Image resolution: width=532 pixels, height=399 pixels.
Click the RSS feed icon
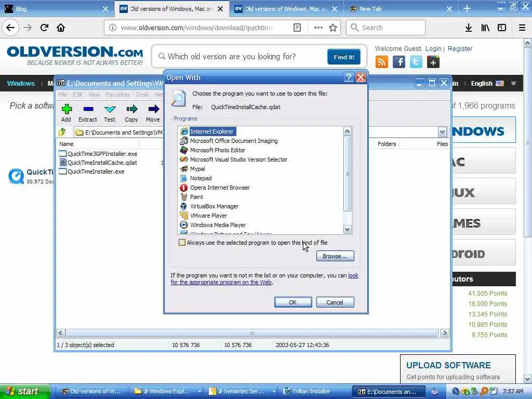pyautogui.click(x=382, y=62)
